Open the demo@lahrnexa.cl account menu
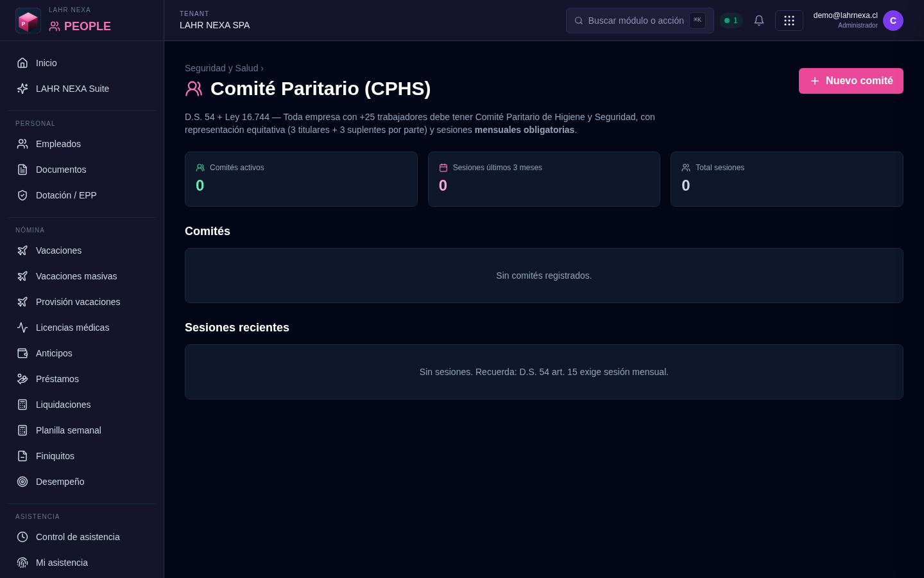The image size is (924, 578). (845, 20)
